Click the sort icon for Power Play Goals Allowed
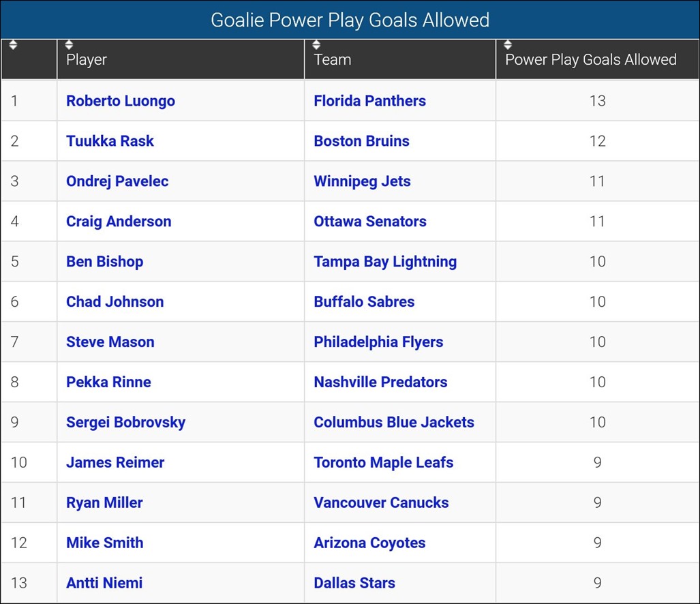 tap(508, 43)
